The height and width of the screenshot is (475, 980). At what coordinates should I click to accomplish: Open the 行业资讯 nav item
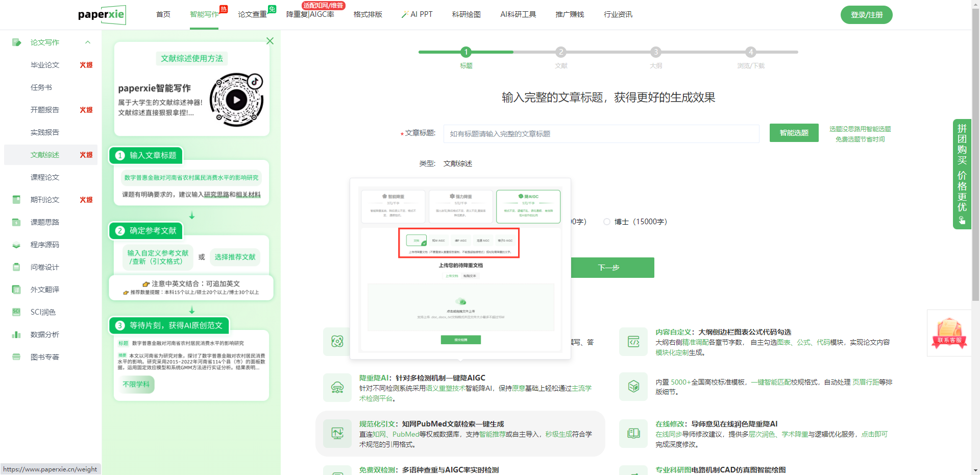point(618,14)
